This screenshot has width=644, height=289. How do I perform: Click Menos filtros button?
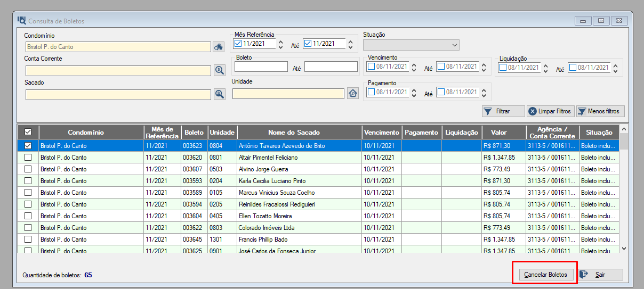coord(600,111)
